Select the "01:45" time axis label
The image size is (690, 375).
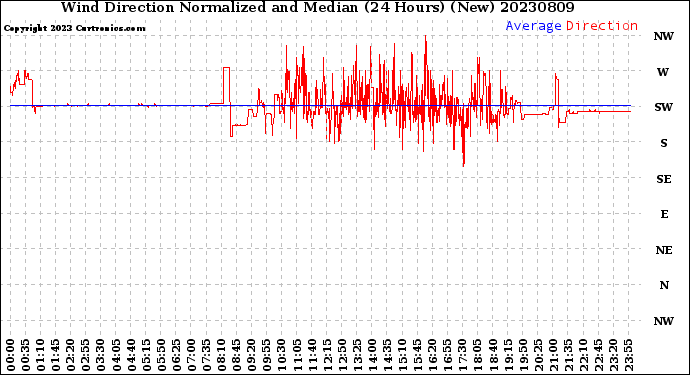click(x=55, y=355)
